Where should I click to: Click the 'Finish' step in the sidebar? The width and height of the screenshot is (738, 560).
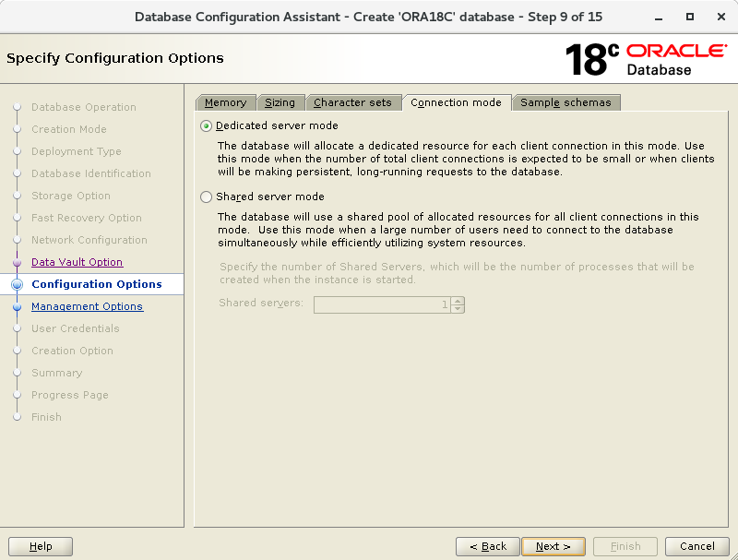[x=47, y=417]
